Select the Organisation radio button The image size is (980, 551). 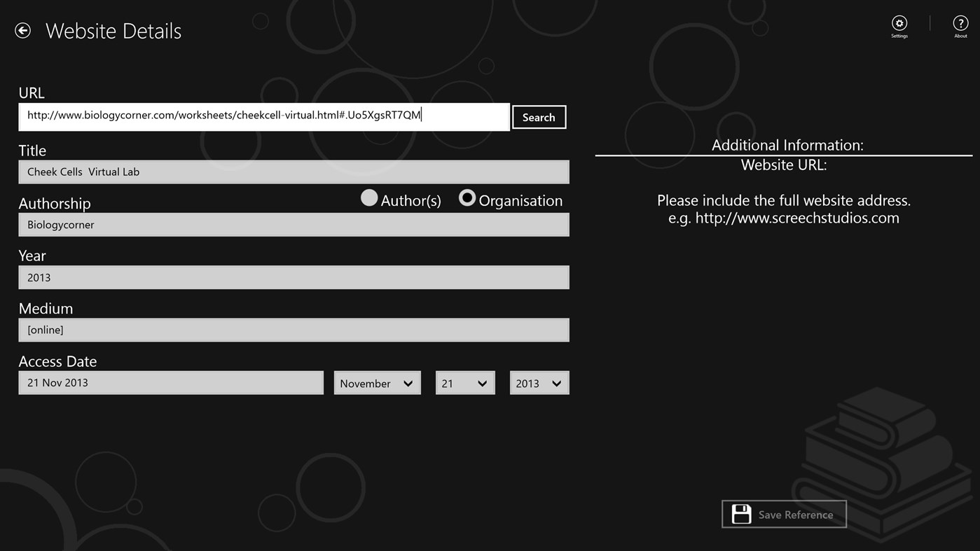(x=467, y=197)
